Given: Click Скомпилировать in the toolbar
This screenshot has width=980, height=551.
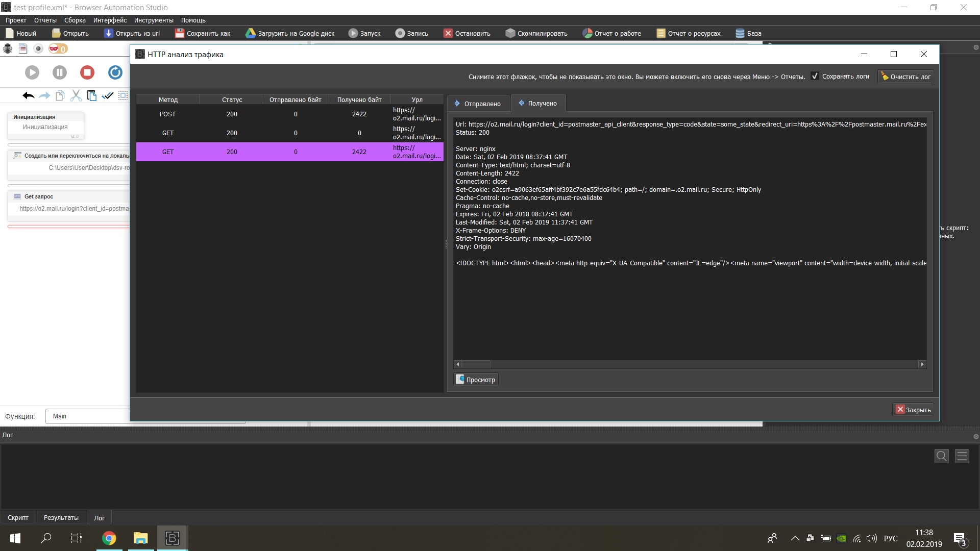Looking at the screenshot, I should pos(536,33).
